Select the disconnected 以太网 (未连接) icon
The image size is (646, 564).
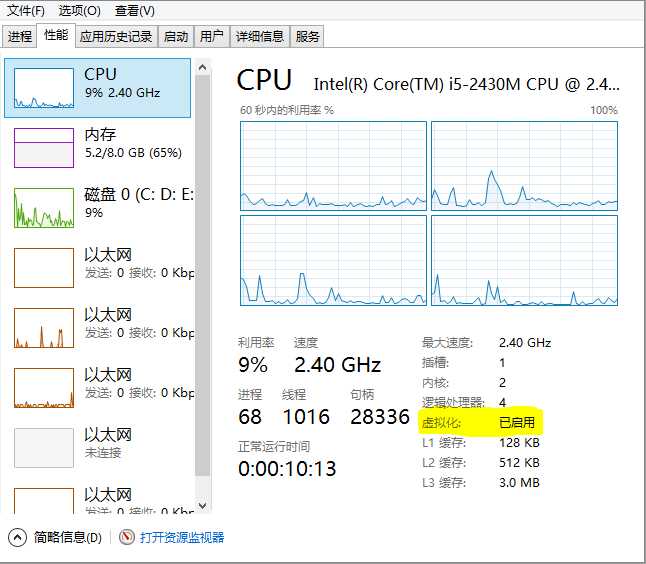pyautogui.click(x=44, y=448)
